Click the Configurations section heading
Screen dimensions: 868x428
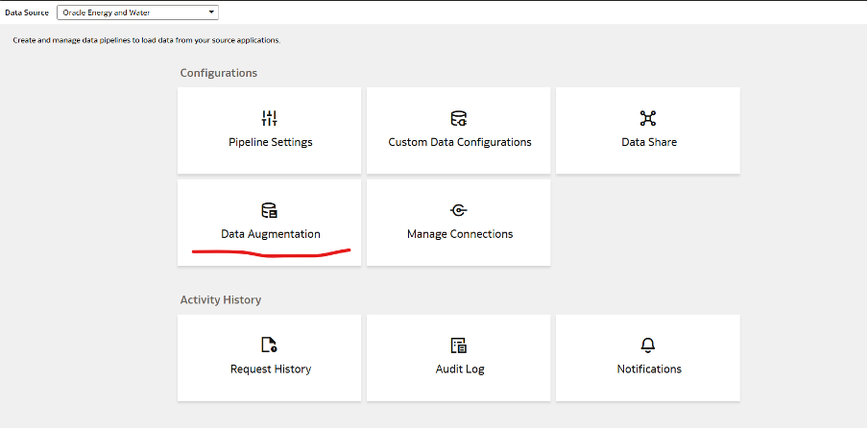[x=218, y=73]
